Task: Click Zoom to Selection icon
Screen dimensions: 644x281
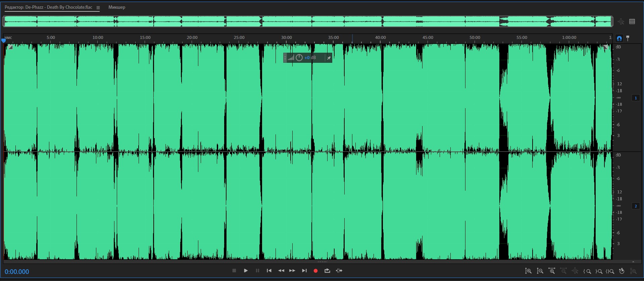Action: click(x=610, y=271)
